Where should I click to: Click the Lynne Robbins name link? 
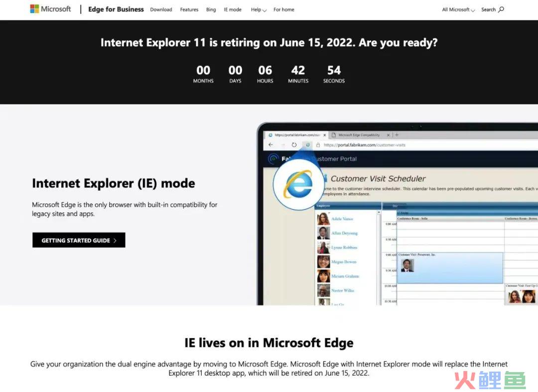[344, 247]
